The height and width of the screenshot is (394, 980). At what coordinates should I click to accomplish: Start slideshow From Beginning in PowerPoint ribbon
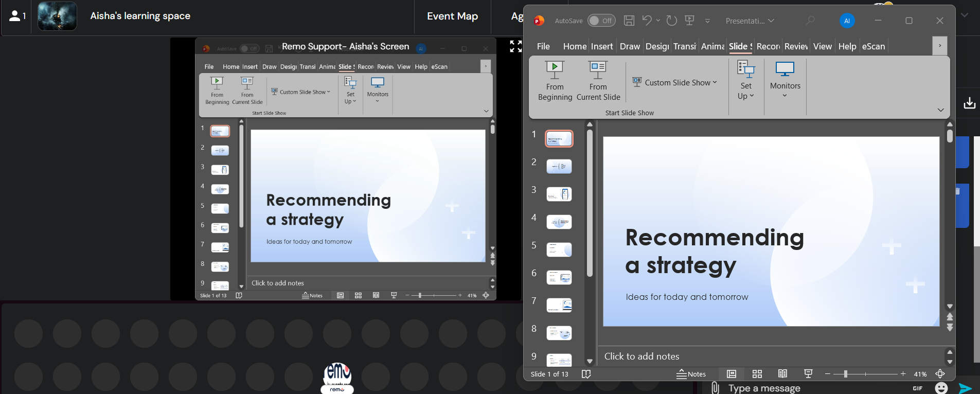pos(555,80)
